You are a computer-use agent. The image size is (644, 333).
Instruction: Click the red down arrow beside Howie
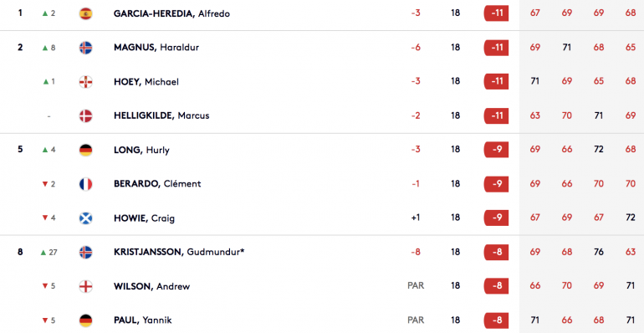point(45,218)
